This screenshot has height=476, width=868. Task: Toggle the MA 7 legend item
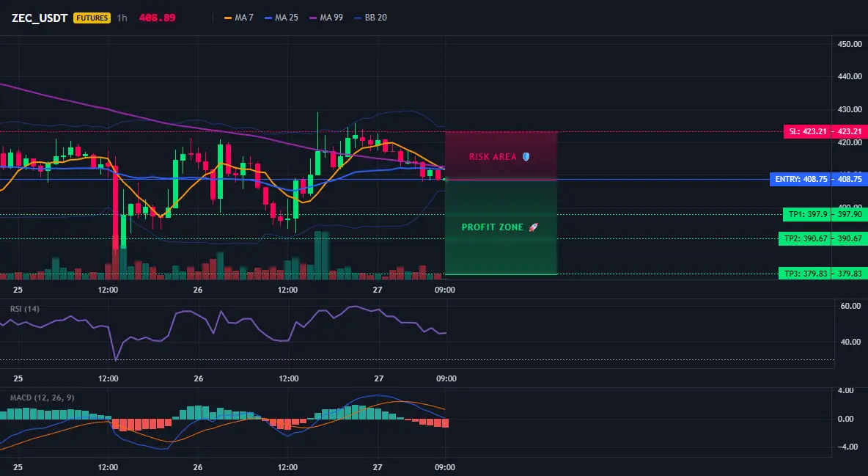point(238,18)
